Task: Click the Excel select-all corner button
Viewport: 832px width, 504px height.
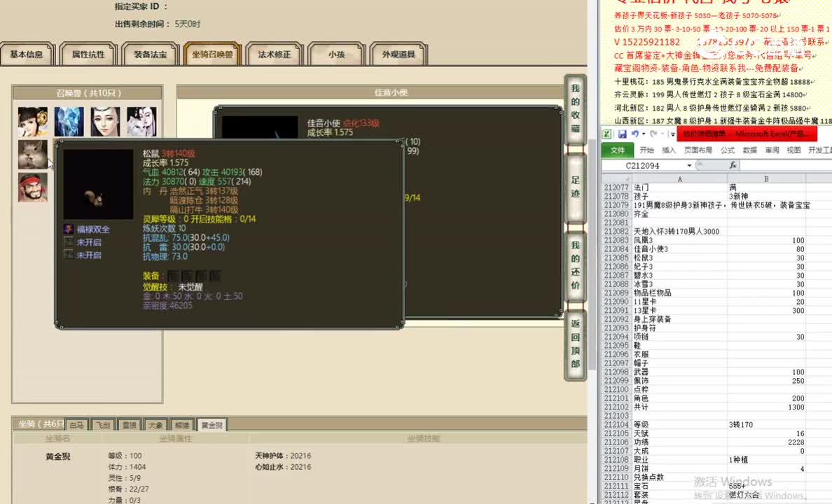Action: tap(616, 179)
